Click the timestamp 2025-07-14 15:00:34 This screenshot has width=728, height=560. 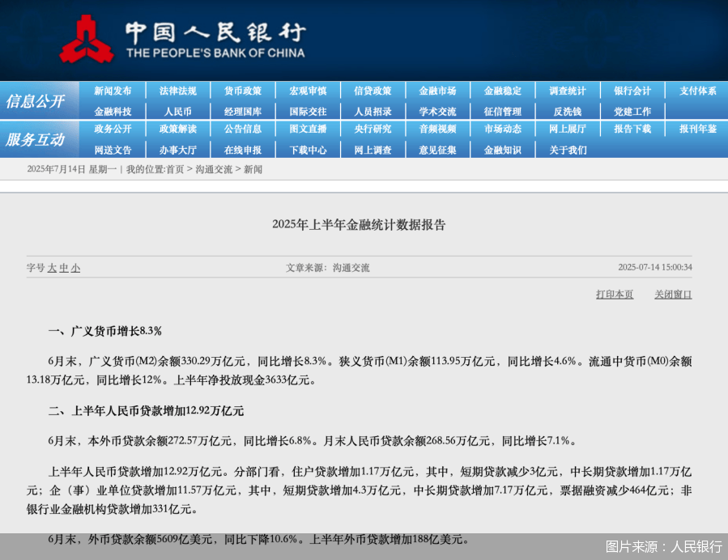pos(655,267)
